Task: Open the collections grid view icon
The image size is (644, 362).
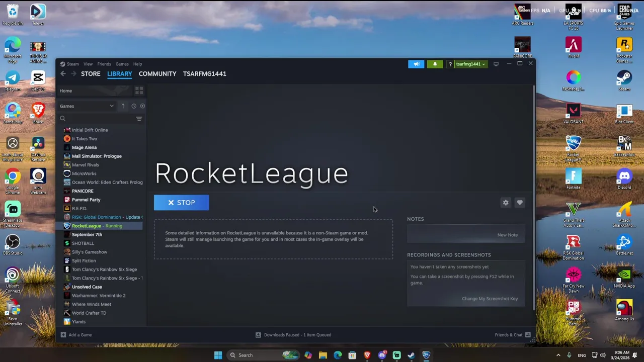Action: [x=139, y=90]
